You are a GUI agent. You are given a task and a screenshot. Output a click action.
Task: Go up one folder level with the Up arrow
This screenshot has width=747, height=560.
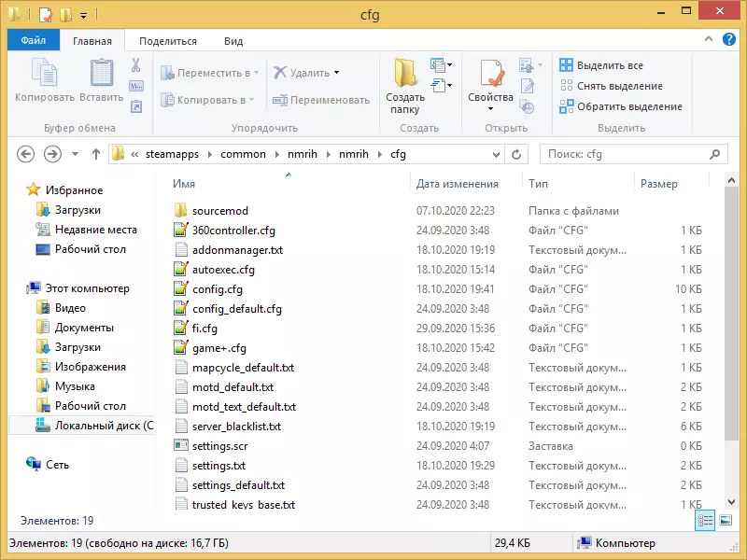tap(96, 154)
